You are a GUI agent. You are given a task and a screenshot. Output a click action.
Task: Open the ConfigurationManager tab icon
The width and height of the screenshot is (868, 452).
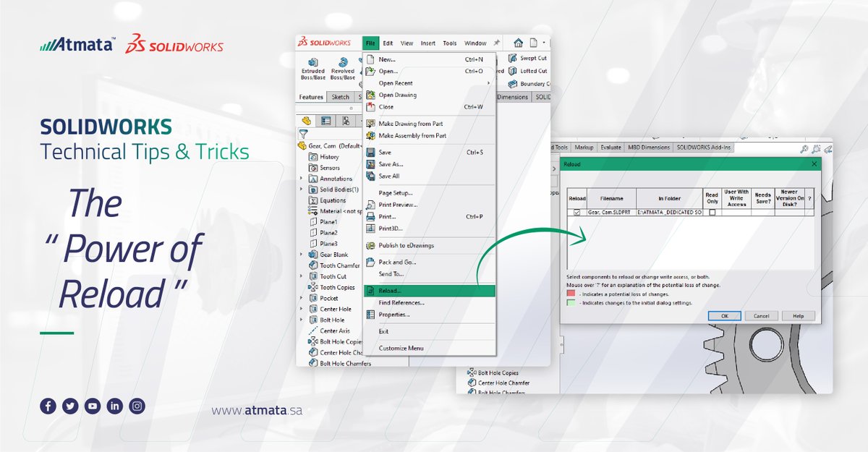click(x=346, y=121)
